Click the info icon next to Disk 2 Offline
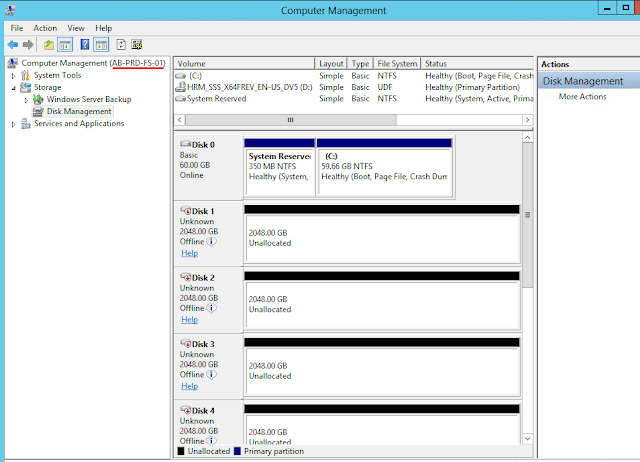 coord(211,308)
